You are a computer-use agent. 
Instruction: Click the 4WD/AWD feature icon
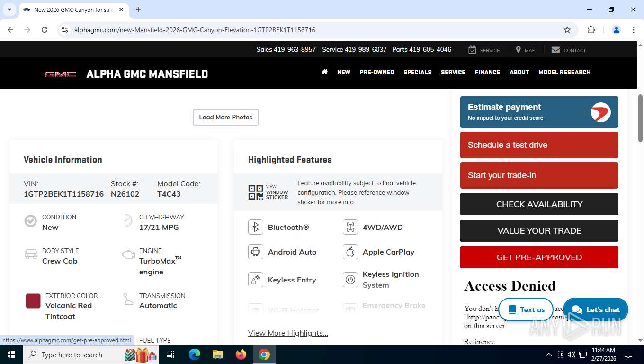(350, 227)
